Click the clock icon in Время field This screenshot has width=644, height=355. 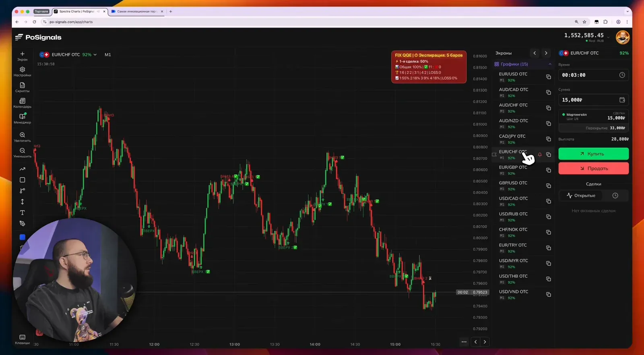click(622, 75)
